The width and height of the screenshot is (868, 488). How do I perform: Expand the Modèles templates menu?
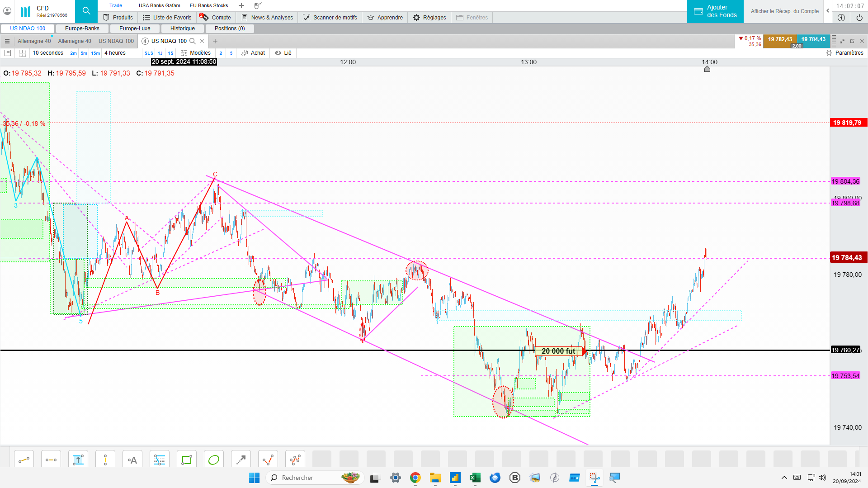point(196,53)
